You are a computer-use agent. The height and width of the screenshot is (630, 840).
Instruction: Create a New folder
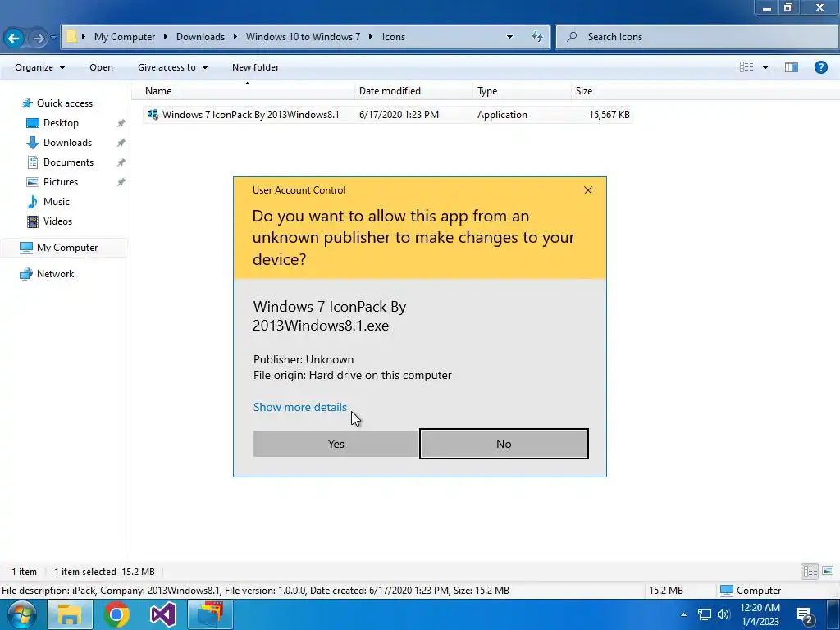(x=256, y=67)
